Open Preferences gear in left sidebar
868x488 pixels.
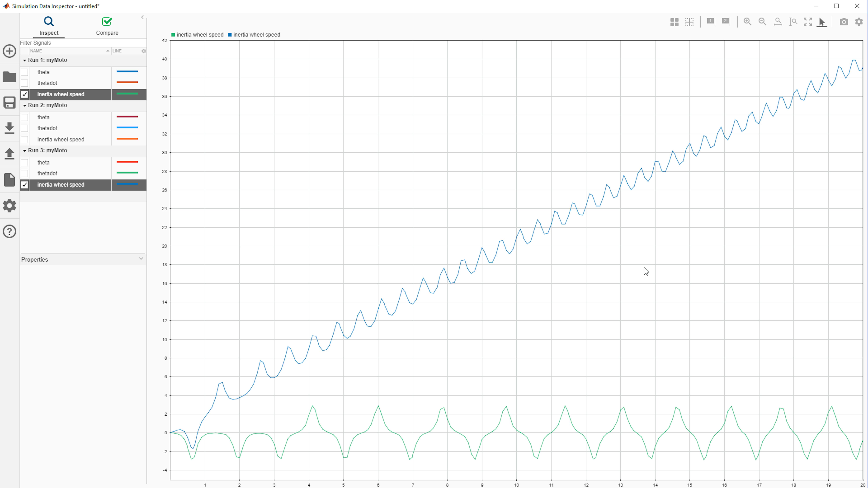pyautogui.click(x=9, y=205)
